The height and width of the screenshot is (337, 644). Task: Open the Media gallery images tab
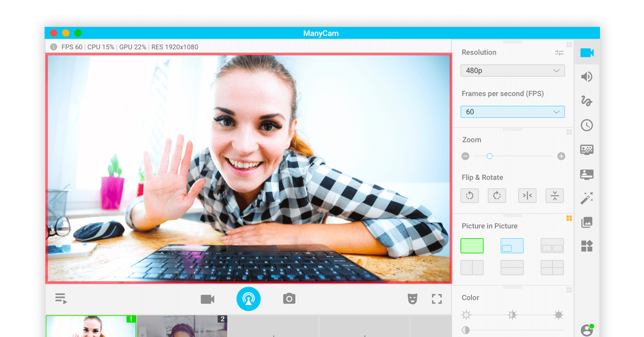pos(587,222)
